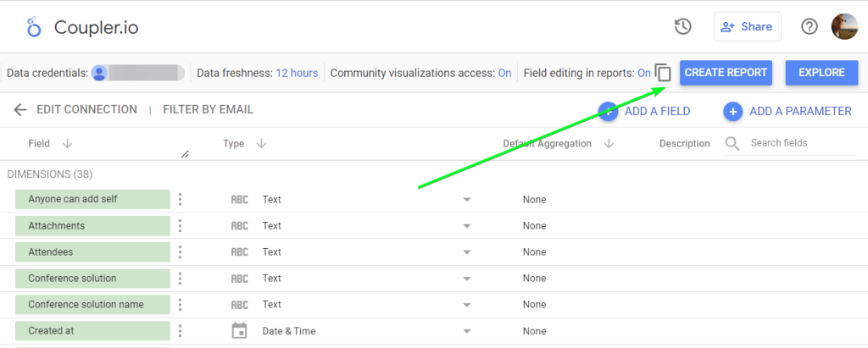Open the more-options menu for Conference solution name
This screenshot has height=348, width=868.
coord(180,304)
